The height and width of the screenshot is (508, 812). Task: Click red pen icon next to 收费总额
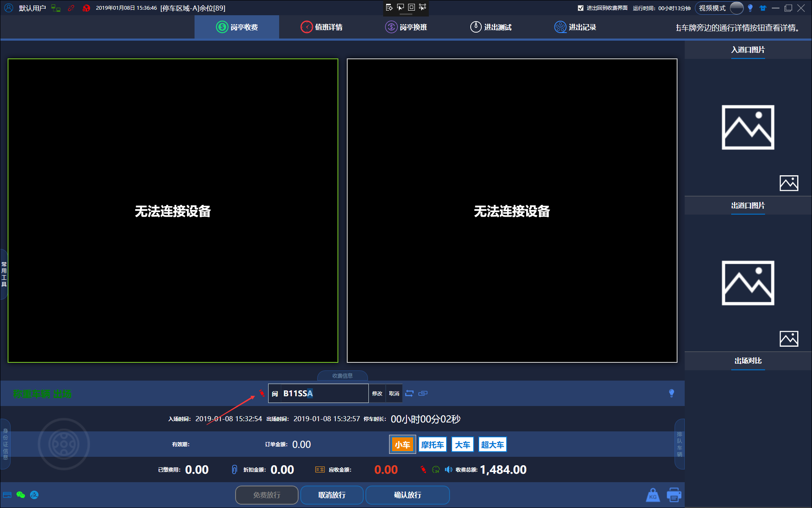pyautogui.click(x=423, y=469)
